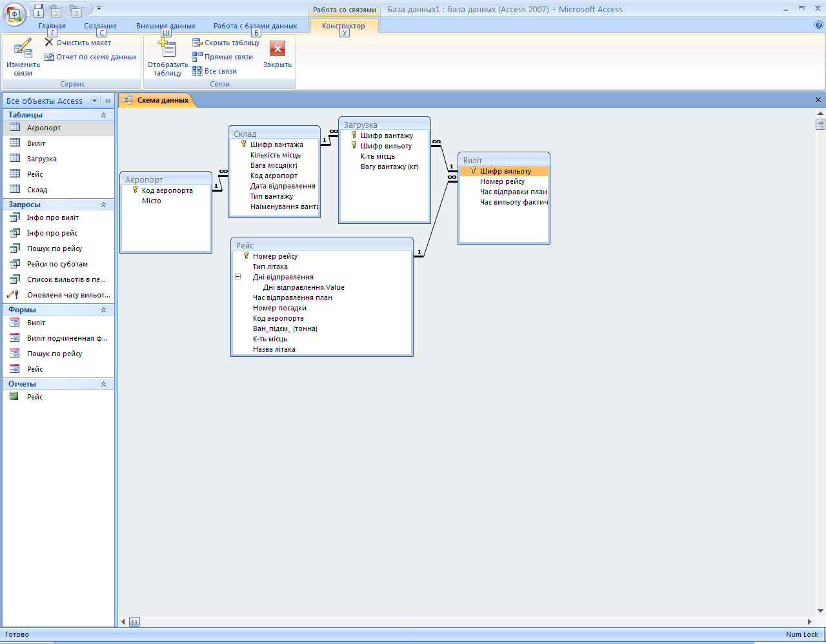
Task: Select the Інфо про виліт query
Action: click(x=58, y=217)
